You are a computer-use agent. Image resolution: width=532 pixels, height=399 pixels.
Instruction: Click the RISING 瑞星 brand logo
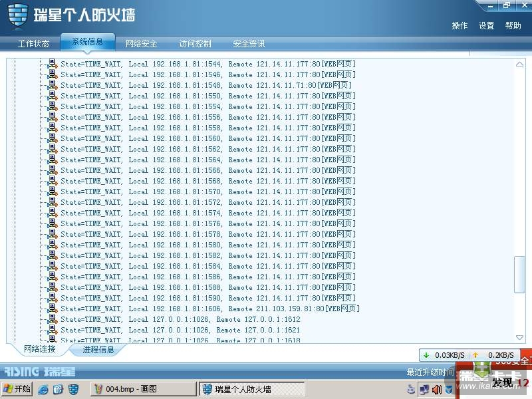[39, 372]
